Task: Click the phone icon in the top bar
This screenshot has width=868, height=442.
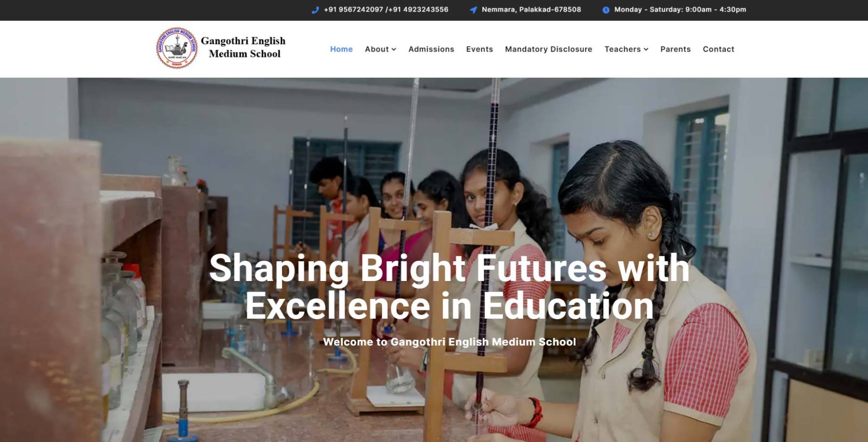Action: click(315, 10)
